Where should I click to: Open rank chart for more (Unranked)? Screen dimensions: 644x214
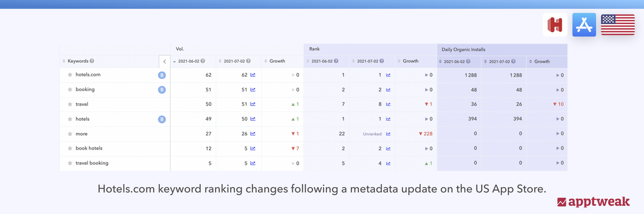388,134
